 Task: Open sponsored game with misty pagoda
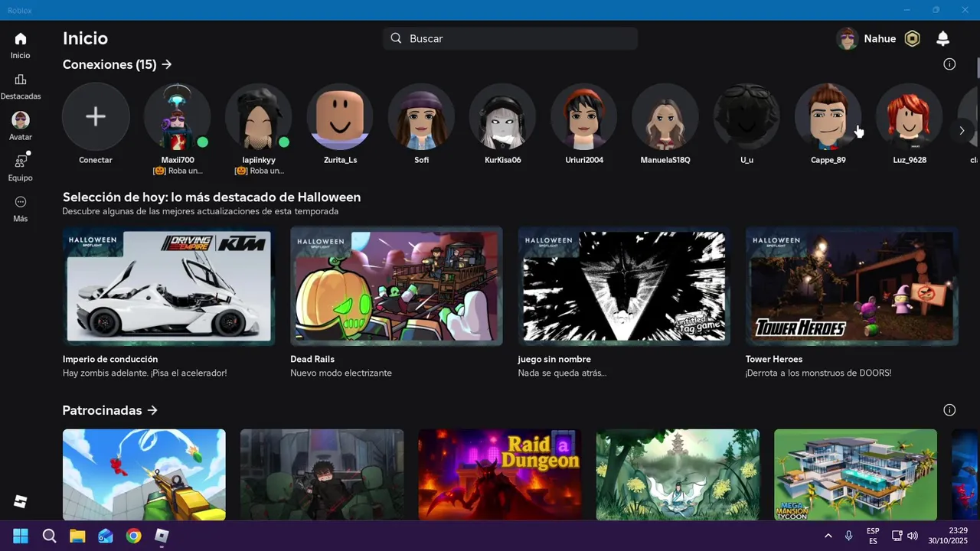point(678,474)
